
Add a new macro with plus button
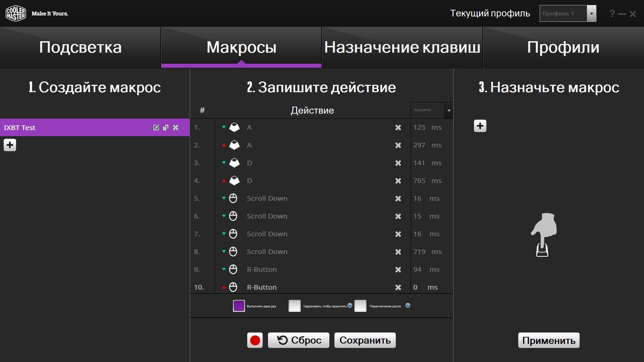tap(10, 145)
